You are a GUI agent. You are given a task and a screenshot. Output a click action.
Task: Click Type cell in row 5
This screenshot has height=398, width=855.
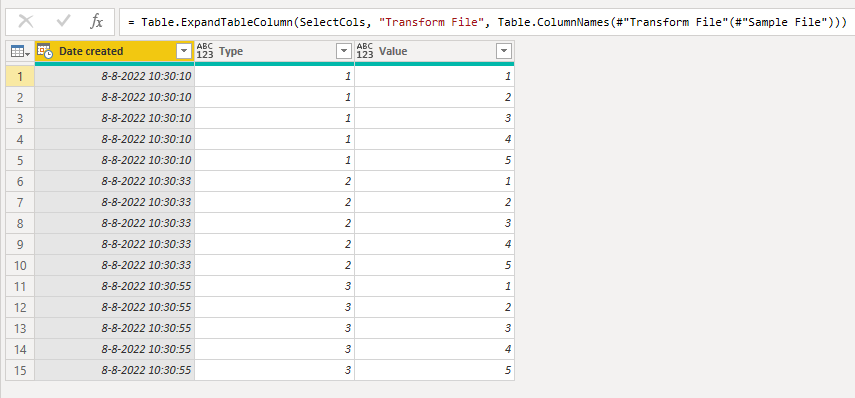[274, 160]
